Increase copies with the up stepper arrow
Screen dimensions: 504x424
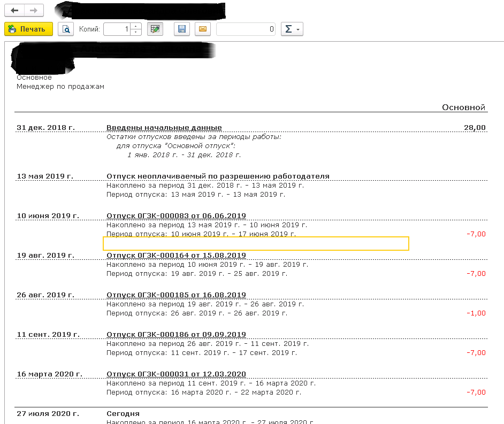pos(136,26)
